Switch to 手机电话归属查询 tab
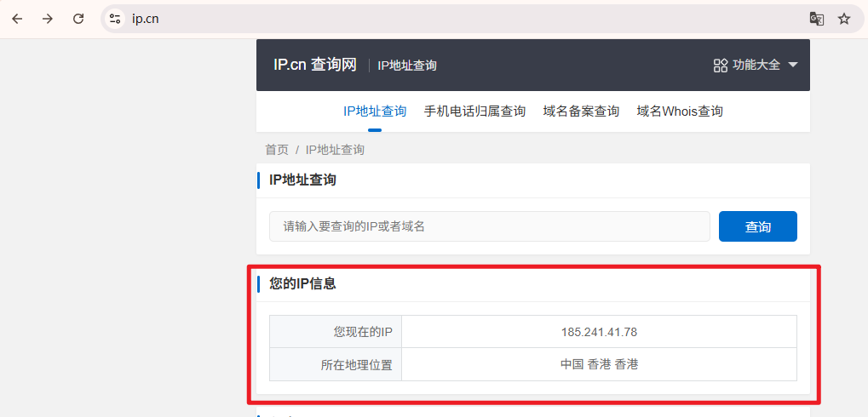The height and width of the screenshot is (417, 868). [474, 111]
